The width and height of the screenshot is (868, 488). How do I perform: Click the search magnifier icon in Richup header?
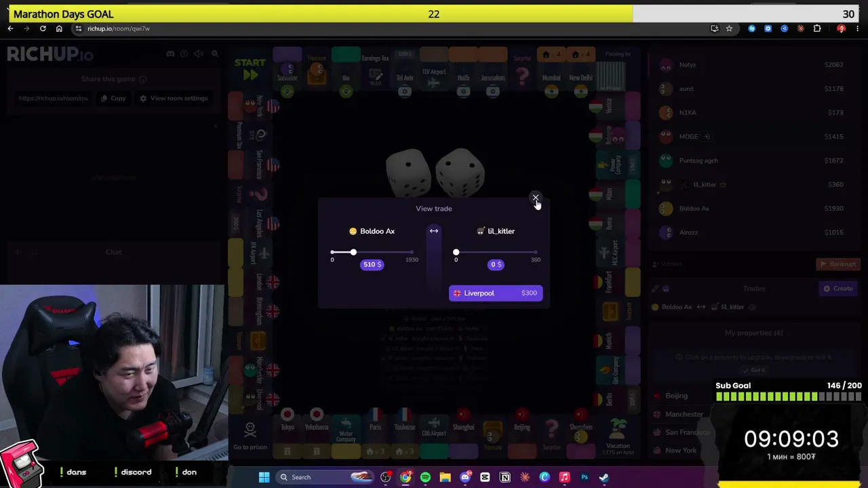coord(214,54)
